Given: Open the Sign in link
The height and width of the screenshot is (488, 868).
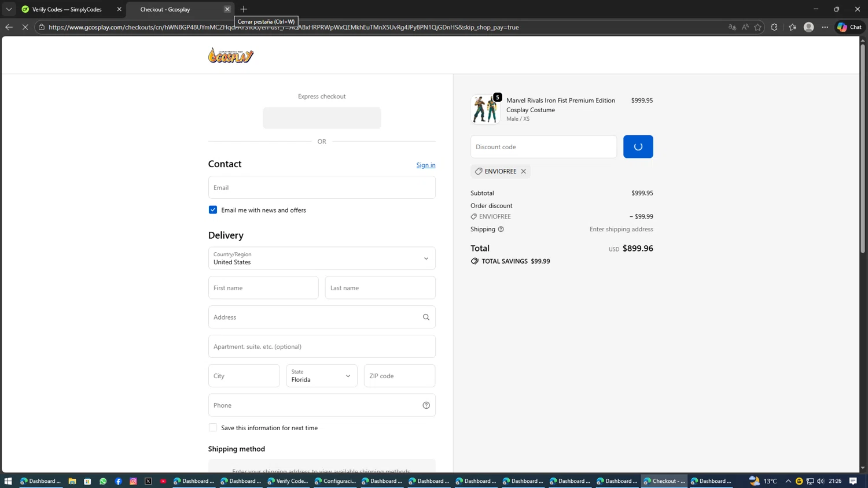Looking at the screenshot, I should [x=426, y=165].
